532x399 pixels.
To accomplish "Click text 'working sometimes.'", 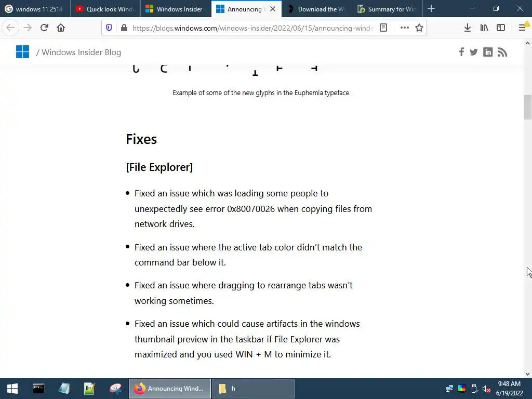I will 174,301.
